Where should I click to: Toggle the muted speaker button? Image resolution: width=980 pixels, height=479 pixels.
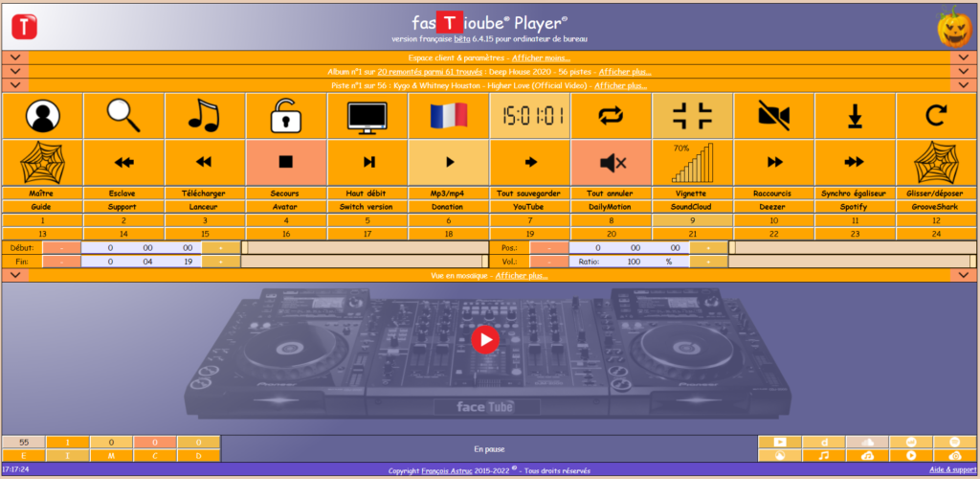point(611,162)
